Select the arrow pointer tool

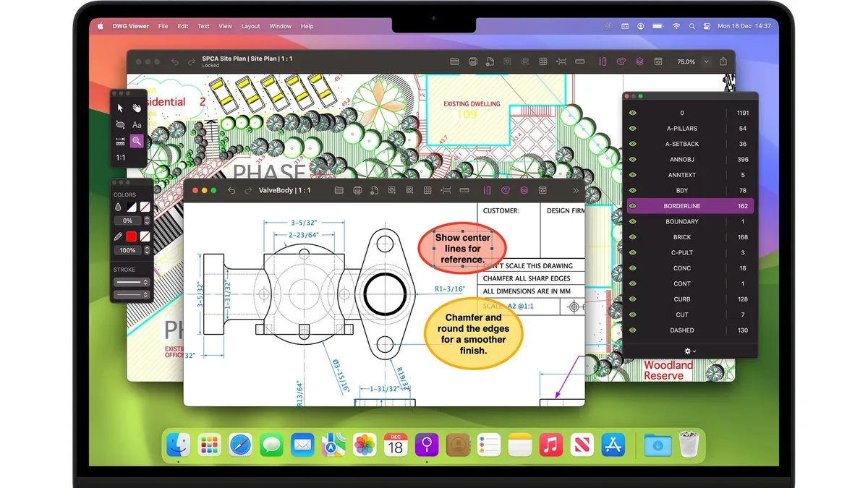(120, 108)
